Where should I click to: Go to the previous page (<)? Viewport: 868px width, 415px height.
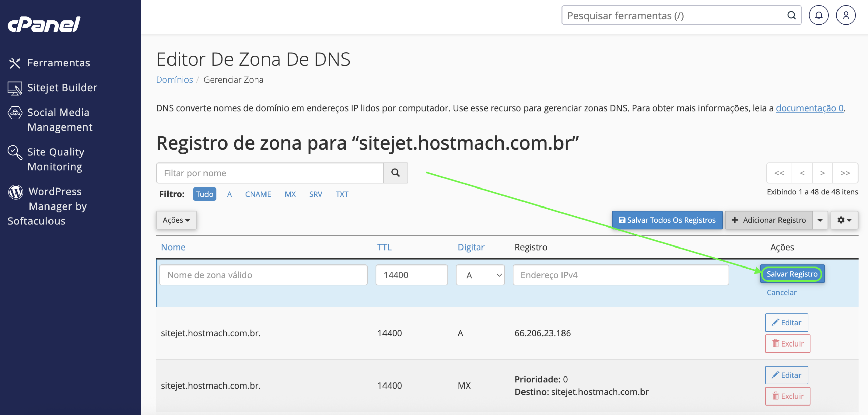802,173
